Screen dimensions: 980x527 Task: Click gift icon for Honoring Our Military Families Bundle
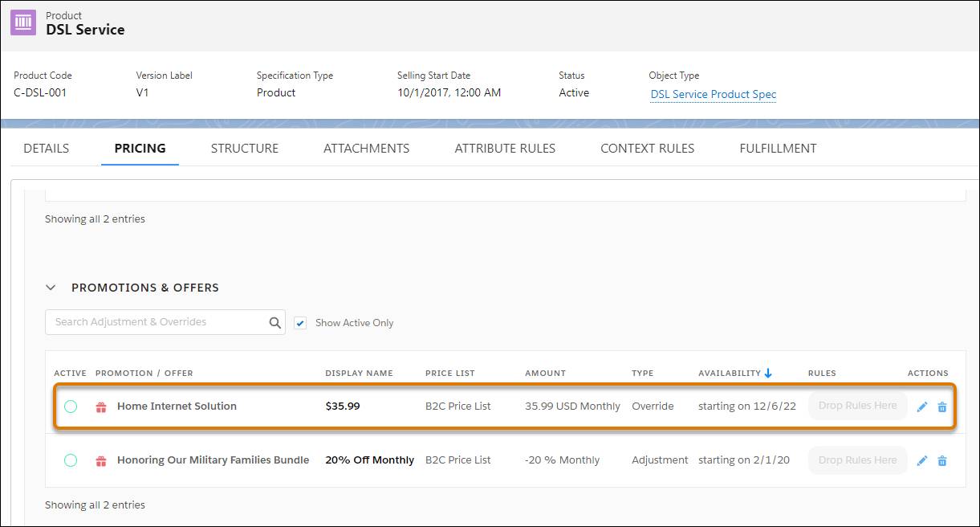point(101,461)
